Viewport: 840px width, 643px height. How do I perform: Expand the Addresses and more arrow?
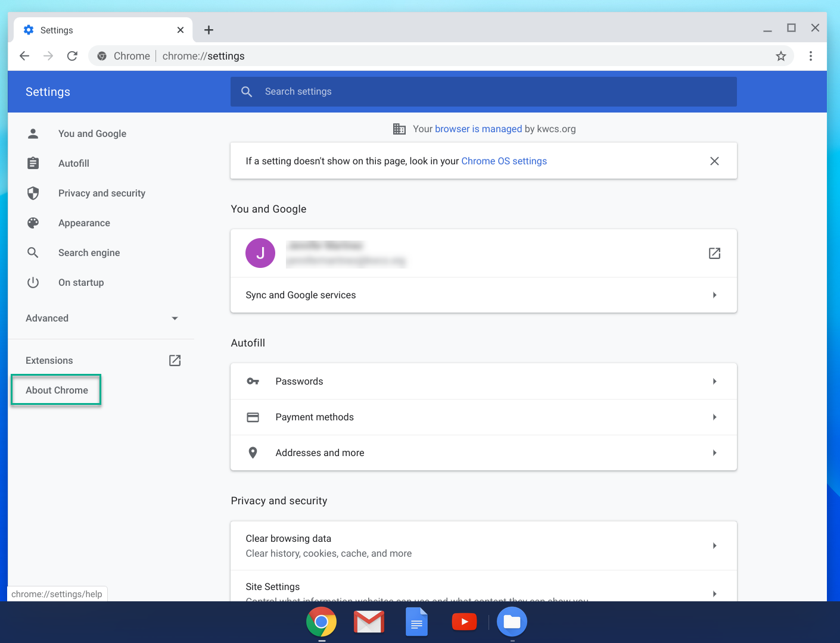point(714,452)
